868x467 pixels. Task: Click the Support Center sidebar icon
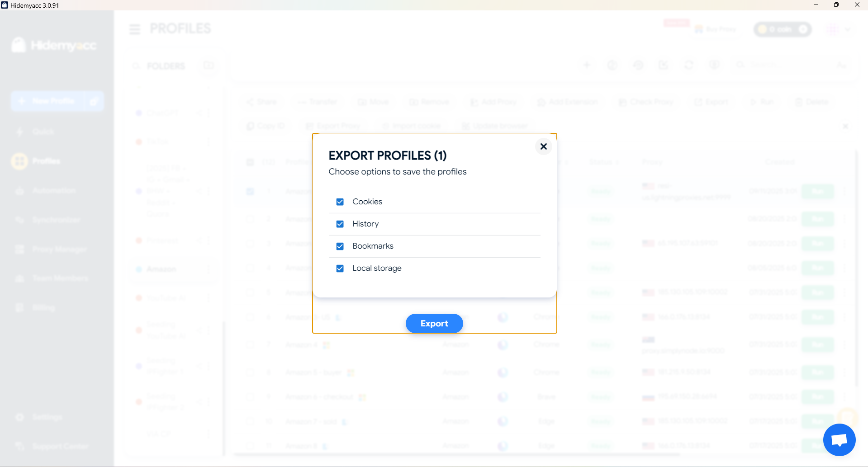pos(20,446)
